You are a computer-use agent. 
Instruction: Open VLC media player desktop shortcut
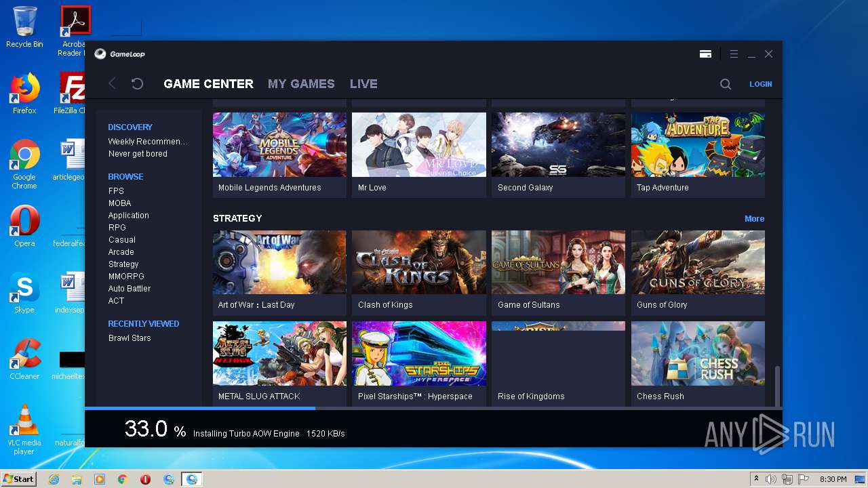pos(24,430)
